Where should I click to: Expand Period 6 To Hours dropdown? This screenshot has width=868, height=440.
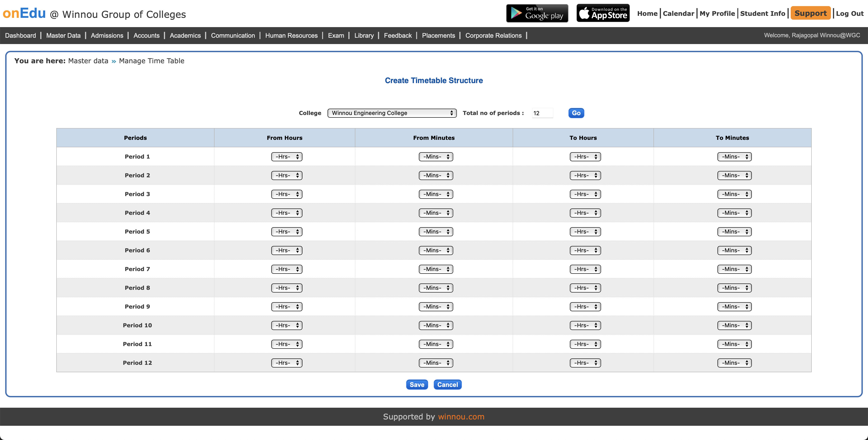(585, 250)
